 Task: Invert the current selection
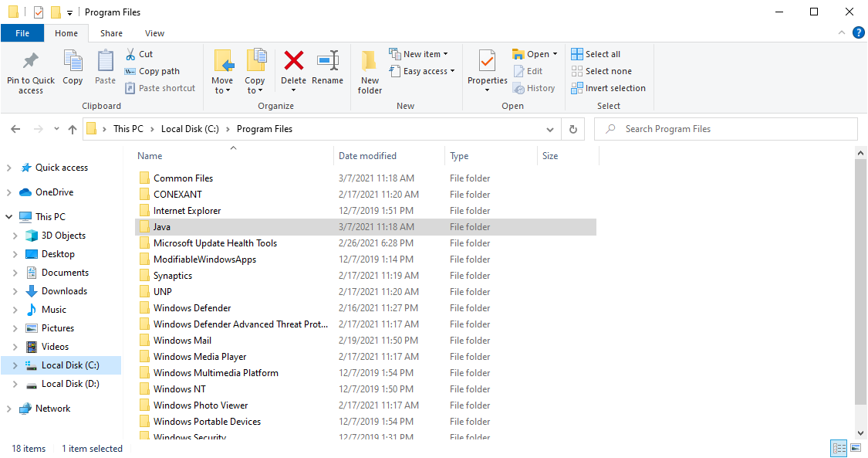point(608,87)
